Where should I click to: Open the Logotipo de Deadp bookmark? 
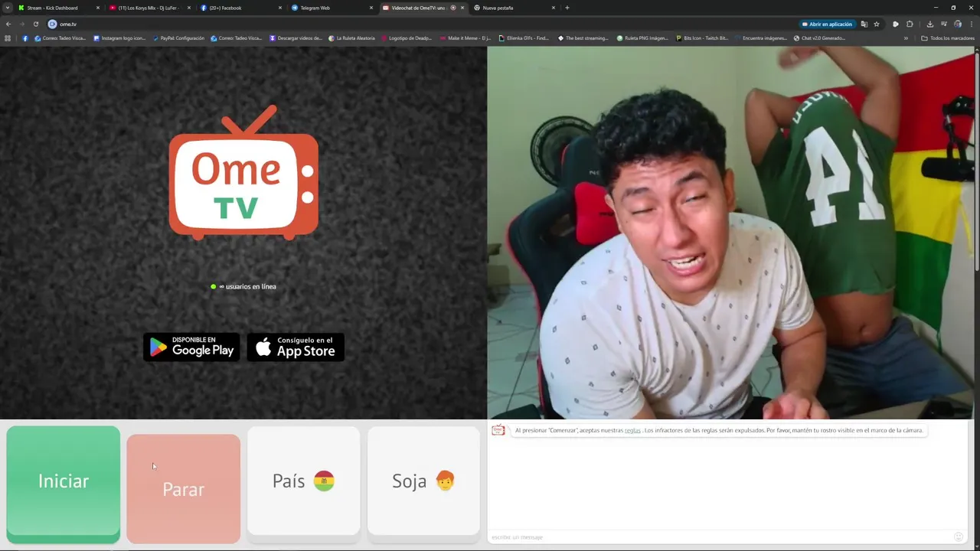(x=407, y=38)
